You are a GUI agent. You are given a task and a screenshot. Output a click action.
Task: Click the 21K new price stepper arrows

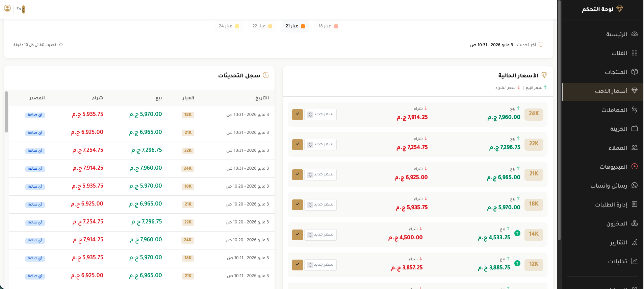310,175
